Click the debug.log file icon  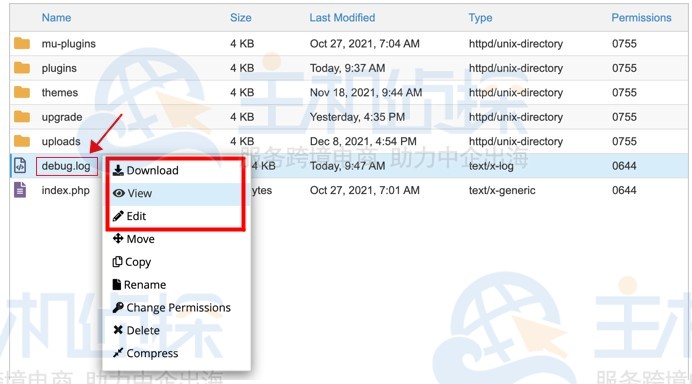coord(20,166)
